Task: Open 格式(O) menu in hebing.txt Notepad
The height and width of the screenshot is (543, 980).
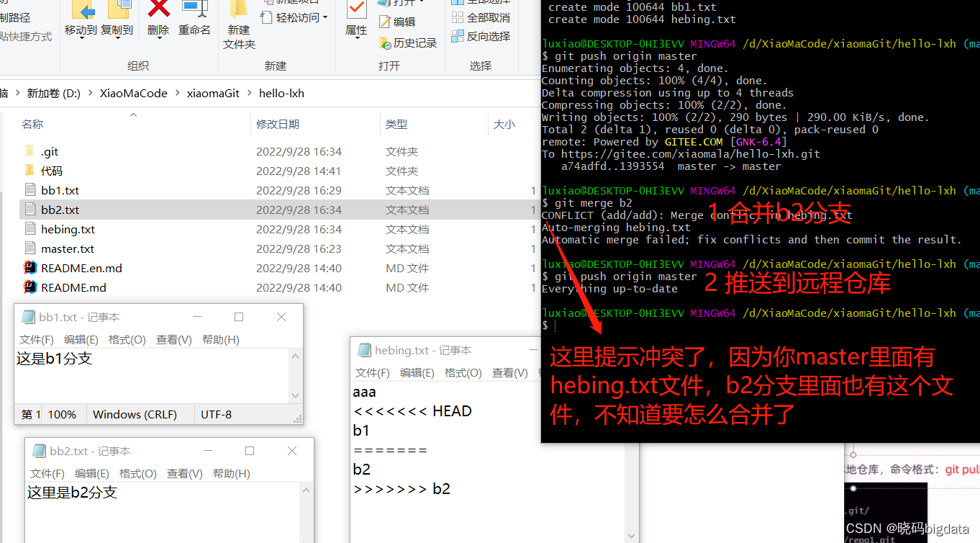Action: (x=463, y=372)
